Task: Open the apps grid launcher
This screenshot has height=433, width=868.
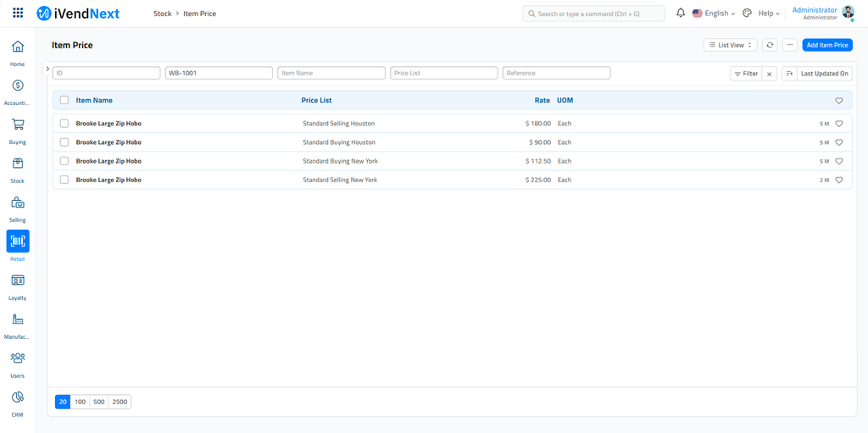Action: pyautogui.click(x=18, y=14)
